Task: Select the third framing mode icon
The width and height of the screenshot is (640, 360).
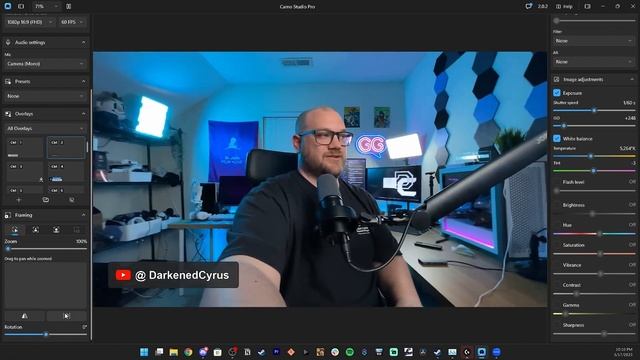Action: coord(56,230)
